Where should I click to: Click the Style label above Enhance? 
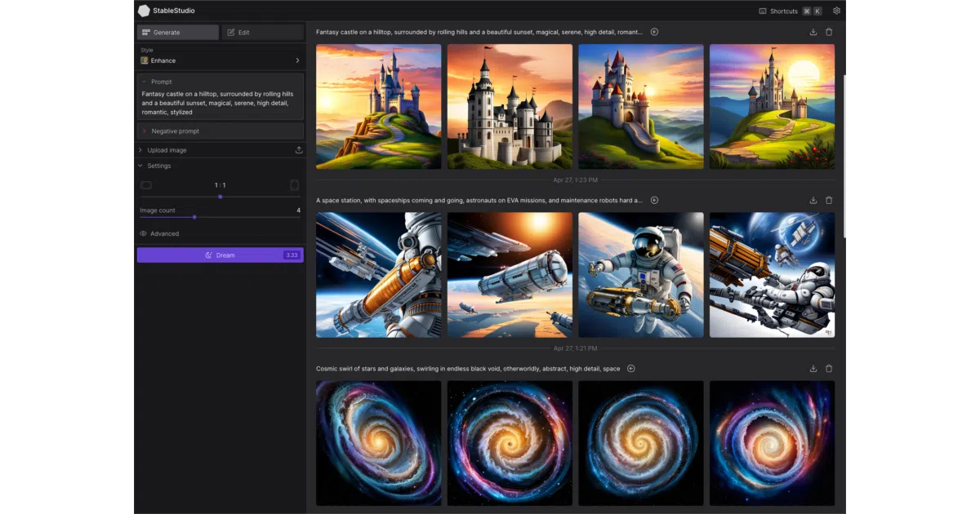click(146, 51)
